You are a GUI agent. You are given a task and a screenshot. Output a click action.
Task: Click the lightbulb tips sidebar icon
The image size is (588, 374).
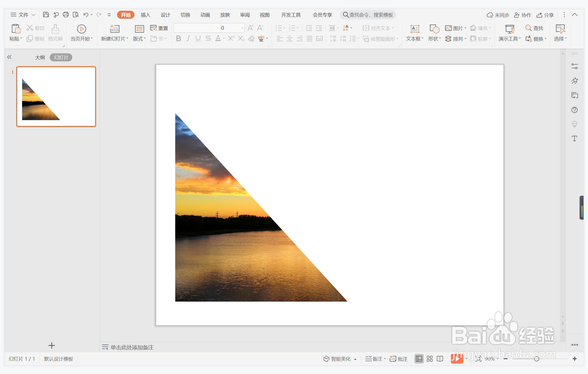tap(574, 124)
